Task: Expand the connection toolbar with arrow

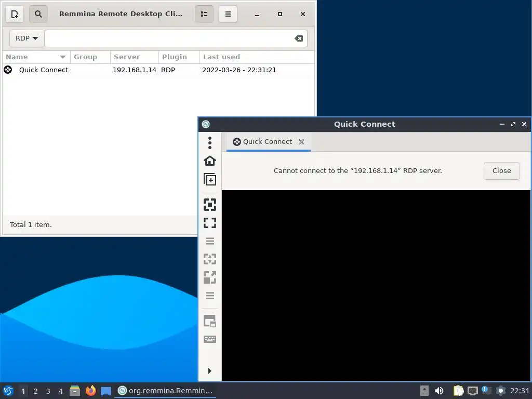Action: coord(210,371)
